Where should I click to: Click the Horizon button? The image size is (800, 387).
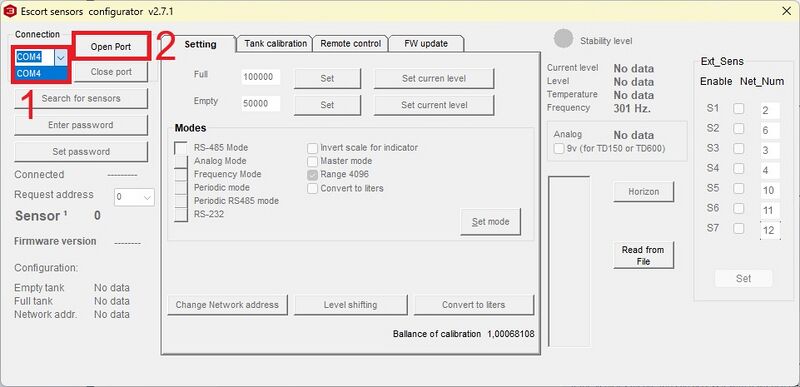click(643, 192)
